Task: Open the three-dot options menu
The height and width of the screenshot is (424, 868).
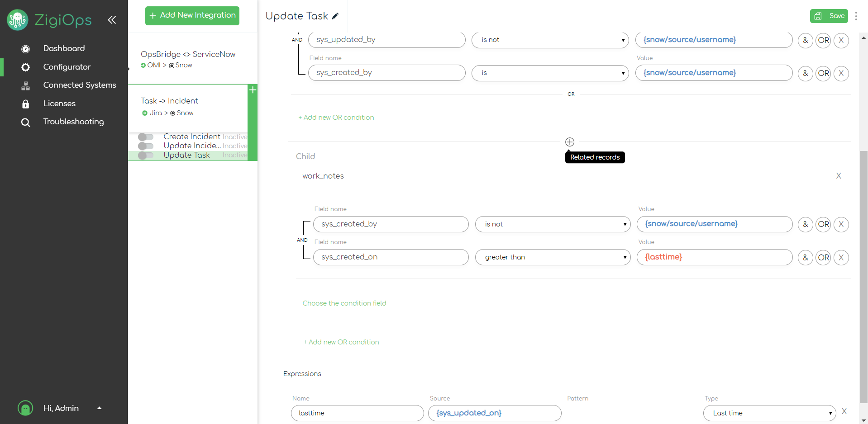Action: pyautogui.click(x=856, y=16)
